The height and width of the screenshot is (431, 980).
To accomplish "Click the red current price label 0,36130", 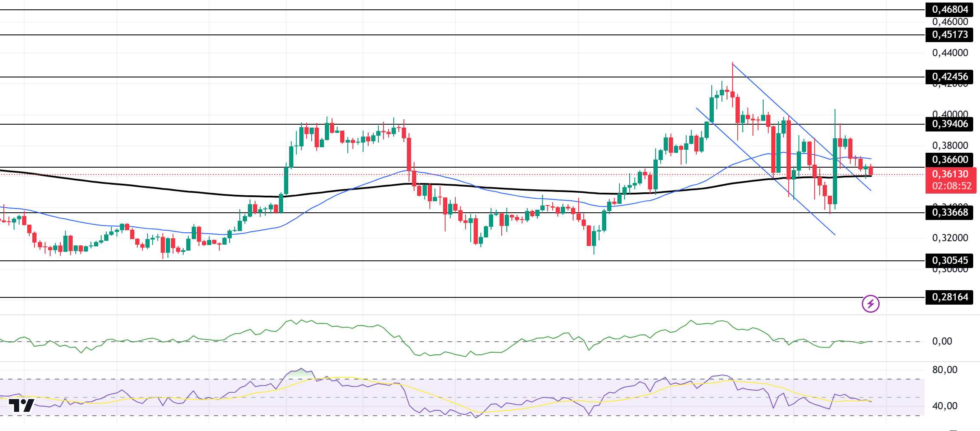I will pyautogui.click(x=950, y=174).
